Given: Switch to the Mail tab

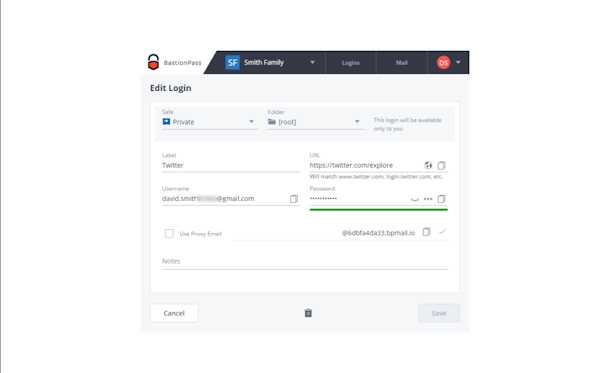Looking at the screenshot, I should [401, 62].
